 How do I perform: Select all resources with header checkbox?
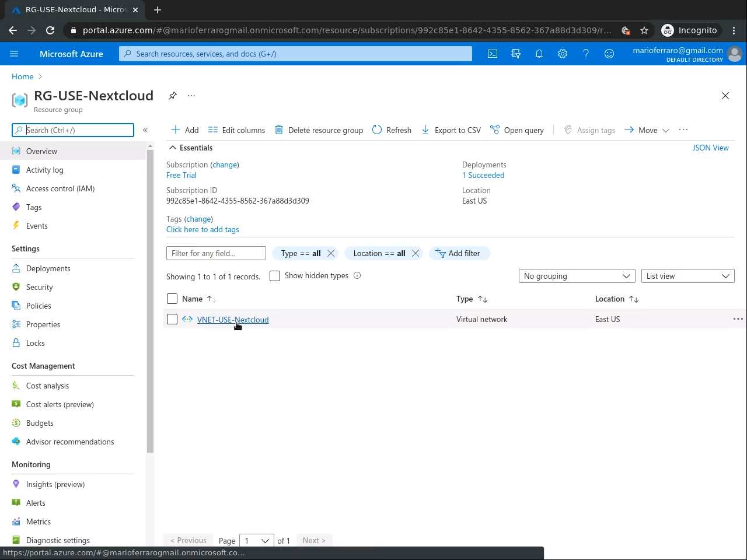(172, 299)
